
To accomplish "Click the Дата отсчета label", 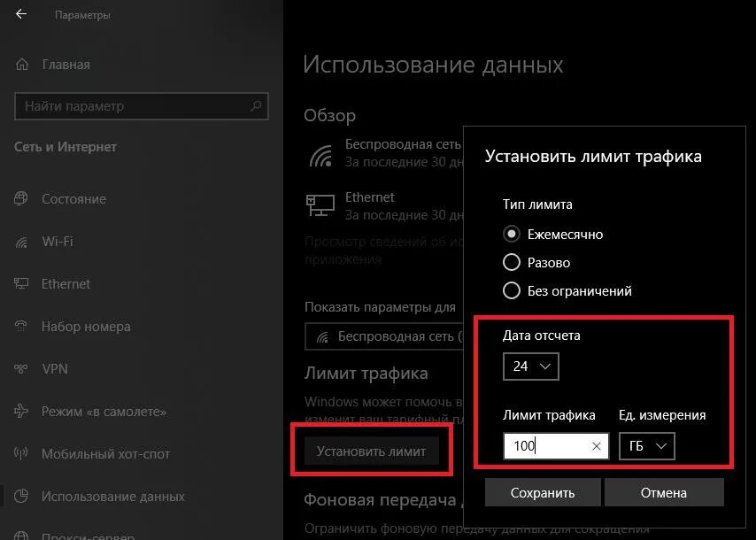I will click(x=542, y=336).
